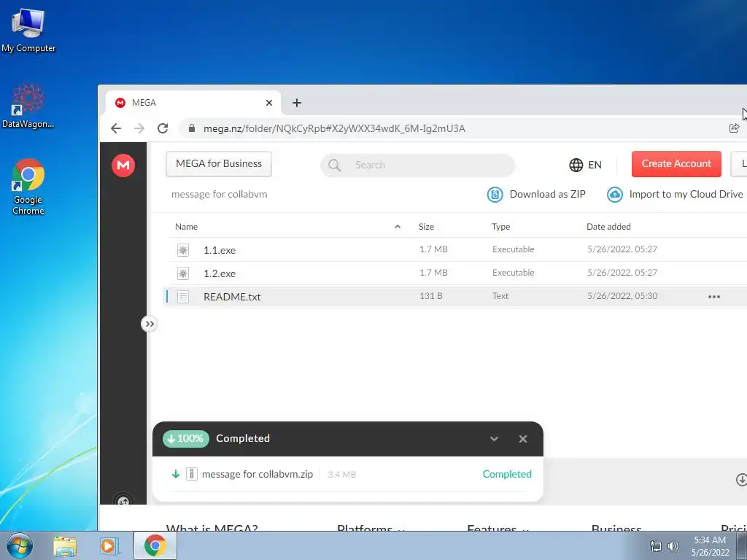This screenshot has height=560, width=747.
Task: Click the 1.2.exe executable file icon
Action: pos(183,273)
